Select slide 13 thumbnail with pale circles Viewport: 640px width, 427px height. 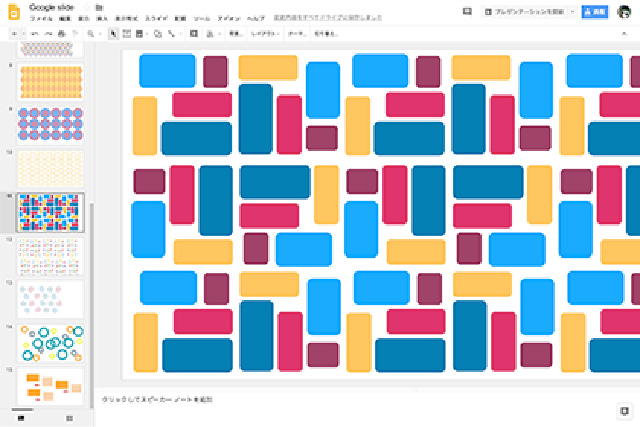coord(51,299)
